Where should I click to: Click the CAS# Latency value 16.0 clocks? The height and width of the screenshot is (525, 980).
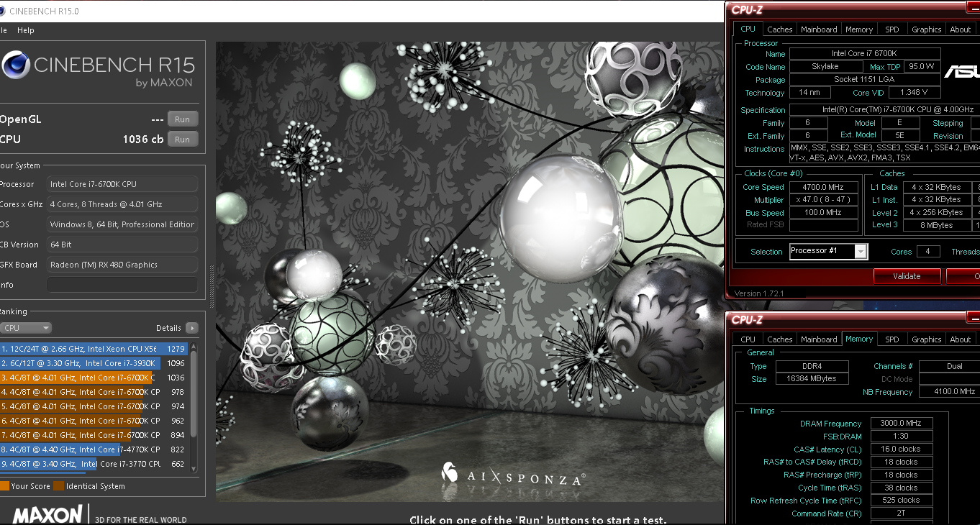(x=902, y=449)
